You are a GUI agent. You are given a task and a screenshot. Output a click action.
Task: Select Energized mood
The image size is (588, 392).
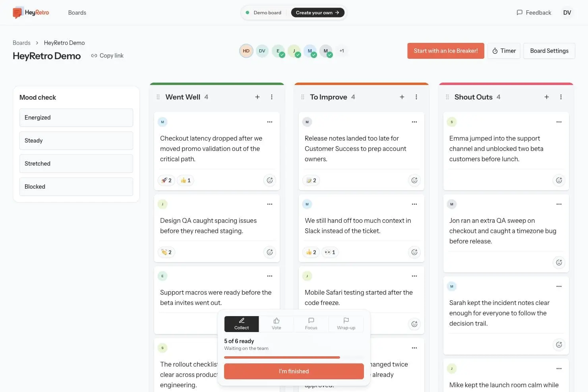(x=76, y=118)
